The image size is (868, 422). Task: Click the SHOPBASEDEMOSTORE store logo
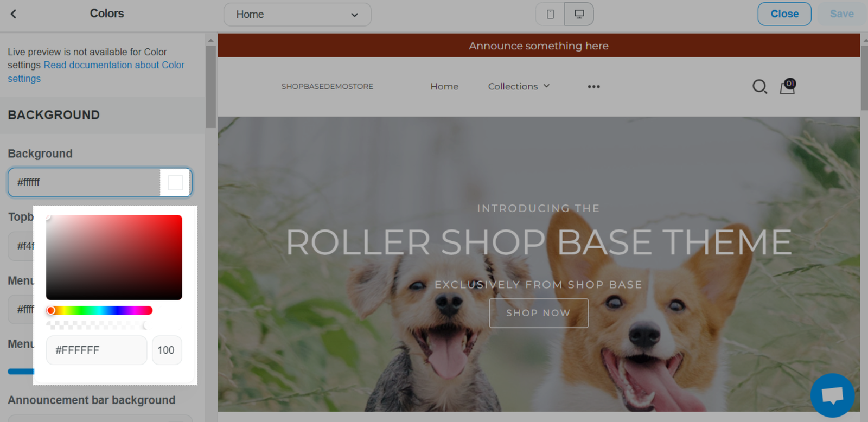pyautogui.click(x=327, y=86)
